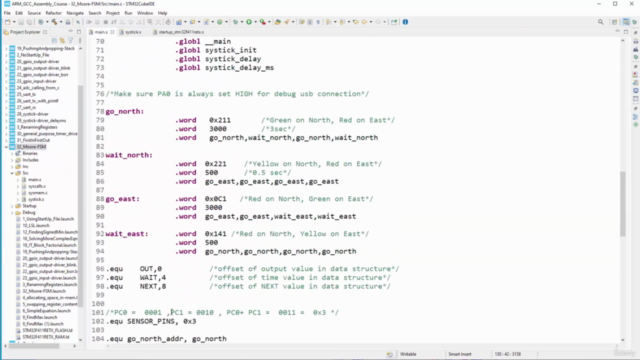
Task: Expand the Debug folder
Action: tap(12, 213)
